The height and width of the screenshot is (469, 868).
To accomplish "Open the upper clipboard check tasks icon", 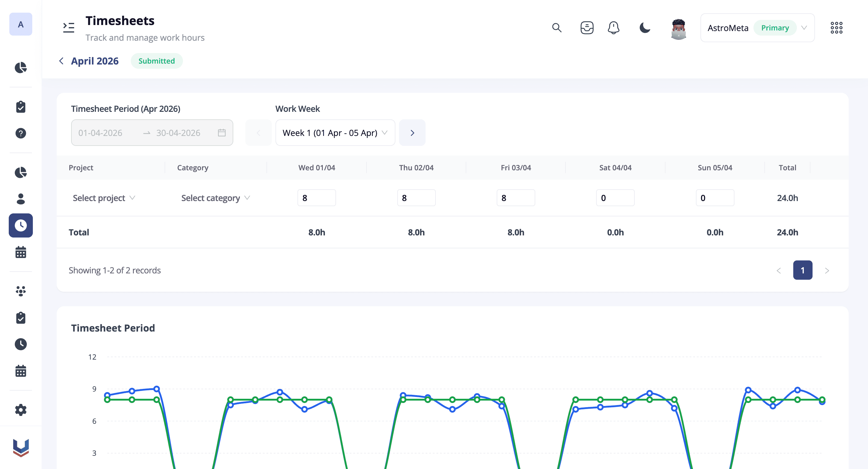I will coord(20,107).
